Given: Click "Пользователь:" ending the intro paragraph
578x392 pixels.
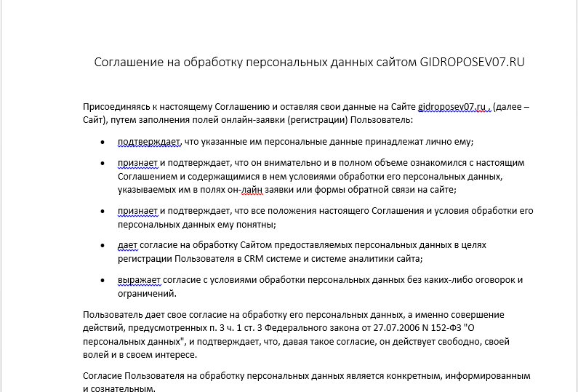Looking at the screenshot, I should click(382, 120).
